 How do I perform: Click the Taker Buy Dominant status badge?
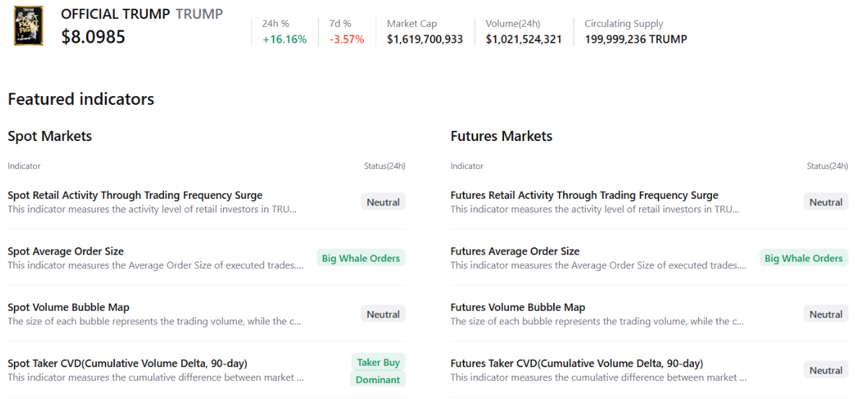tap(378, 371)
